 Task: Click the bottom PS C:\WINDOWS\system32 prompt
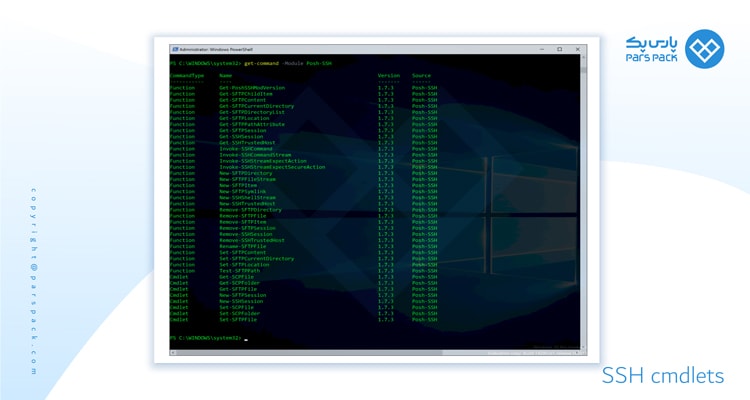coord(206,338)
